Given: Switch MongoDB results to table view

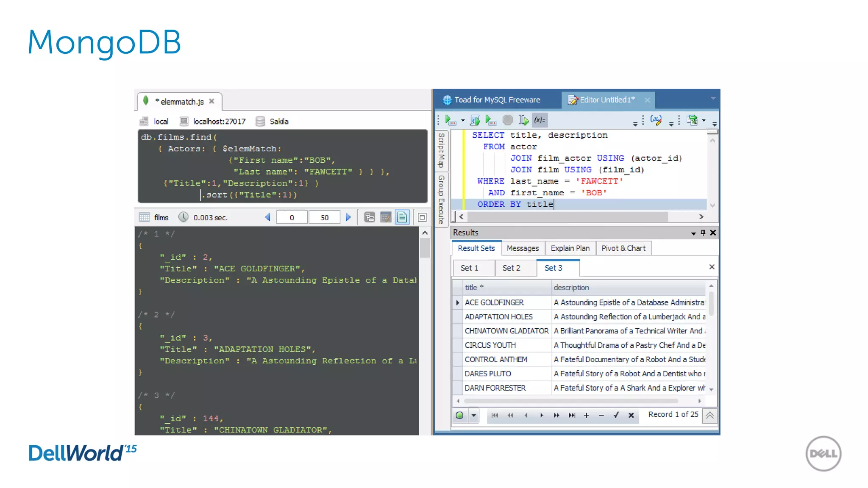Looking at the screenshot, I should point(386,217).
